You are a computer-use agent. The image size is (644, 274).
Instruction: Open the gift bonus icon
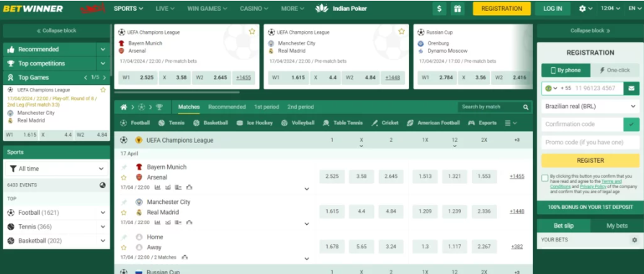pyautogui.click(x=457, y=9)
